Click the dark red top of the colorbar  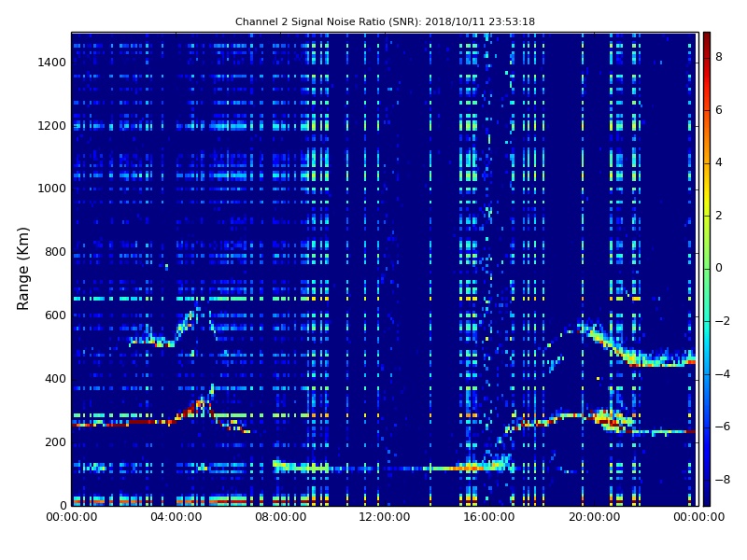pyautogui.click(x=706, y=35)
